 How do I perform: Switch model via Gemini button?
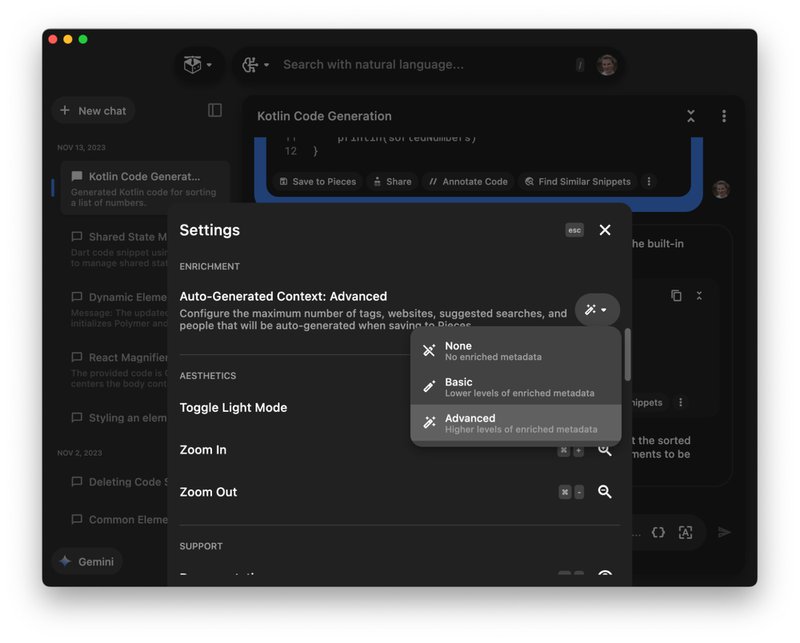[x=87, y=561]
